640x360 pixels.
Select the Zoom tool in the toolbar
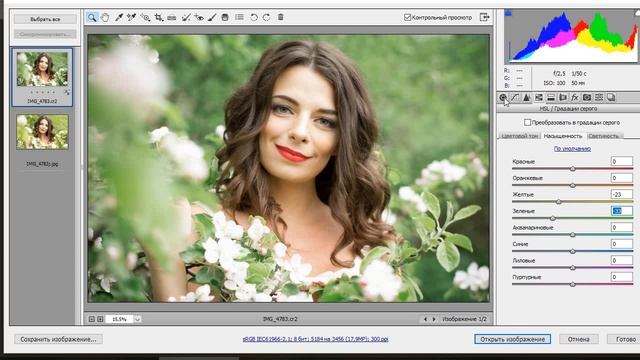(x=92, y=18)
